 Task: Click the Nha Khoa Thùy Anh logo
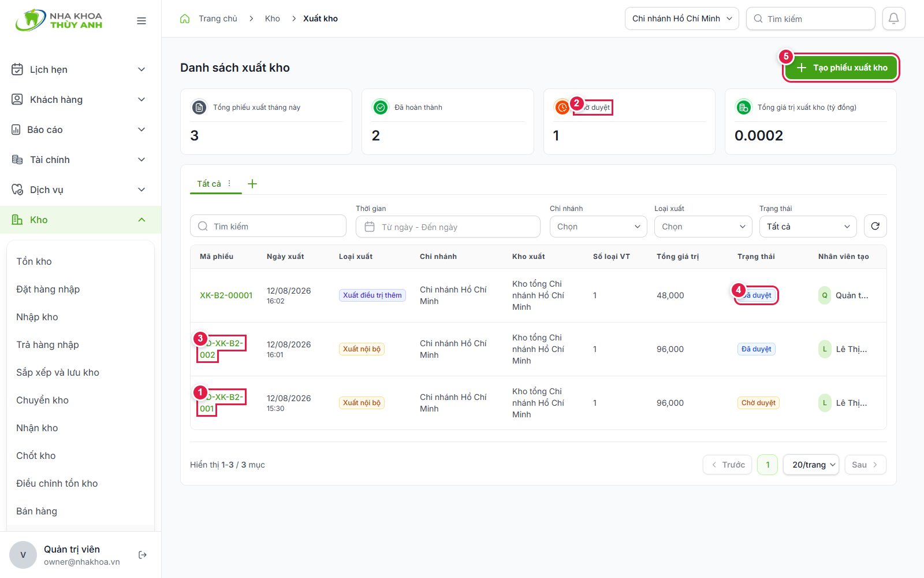pos(59,20)
